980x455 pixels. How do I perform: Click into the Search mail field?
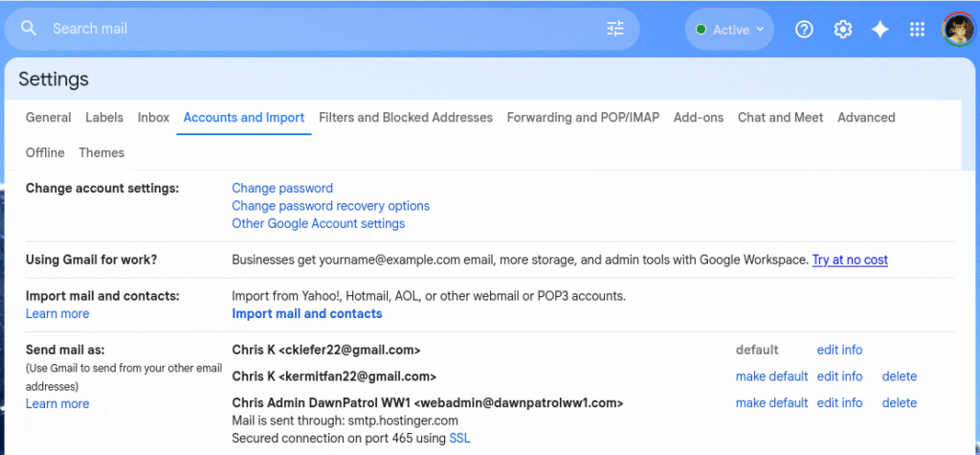tap(316, 29)
